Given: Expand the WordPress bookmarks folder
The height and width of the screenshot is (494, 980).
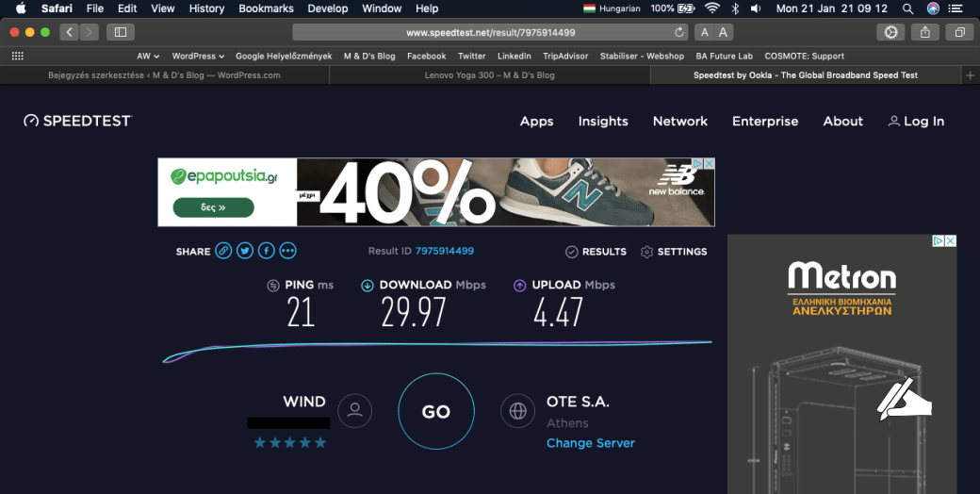Looking at the screenshot, I should point(198,56).
